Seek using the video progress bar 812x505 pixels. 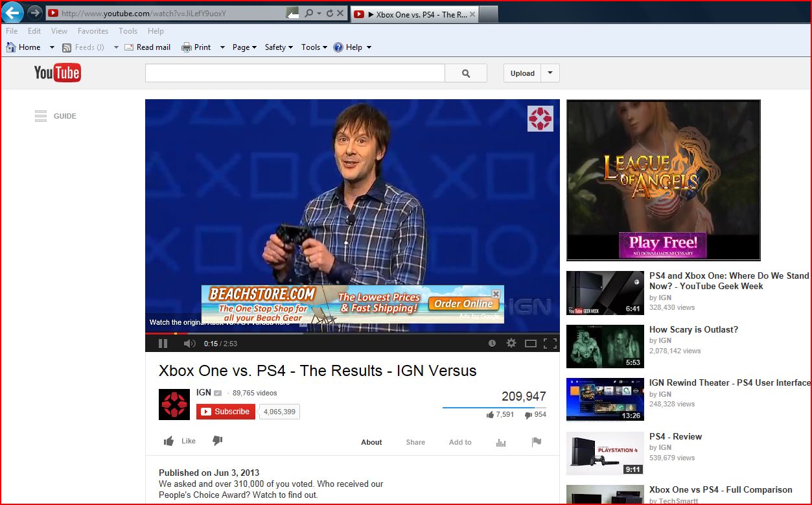(353, 333)
